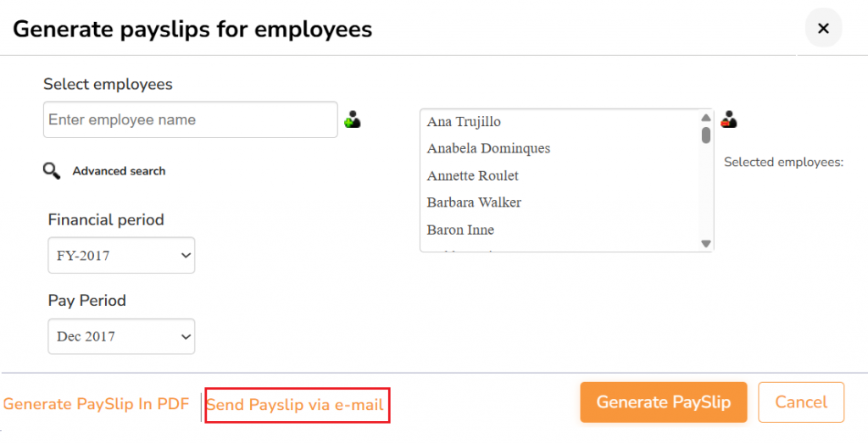This screenshot has height=443, width=868.
Task: Focus the employee name input field
Action: coord(190,120)
